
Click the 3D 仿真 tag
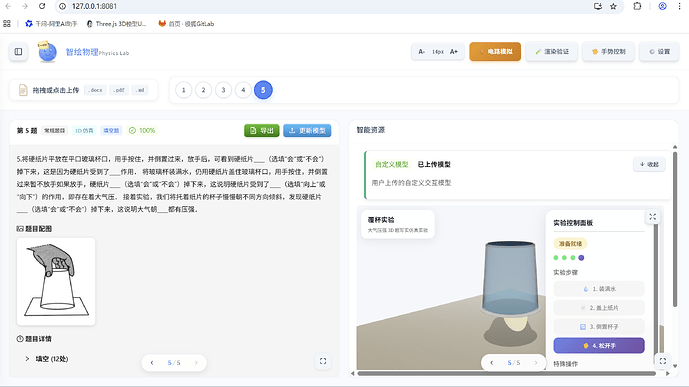(84, 130)
